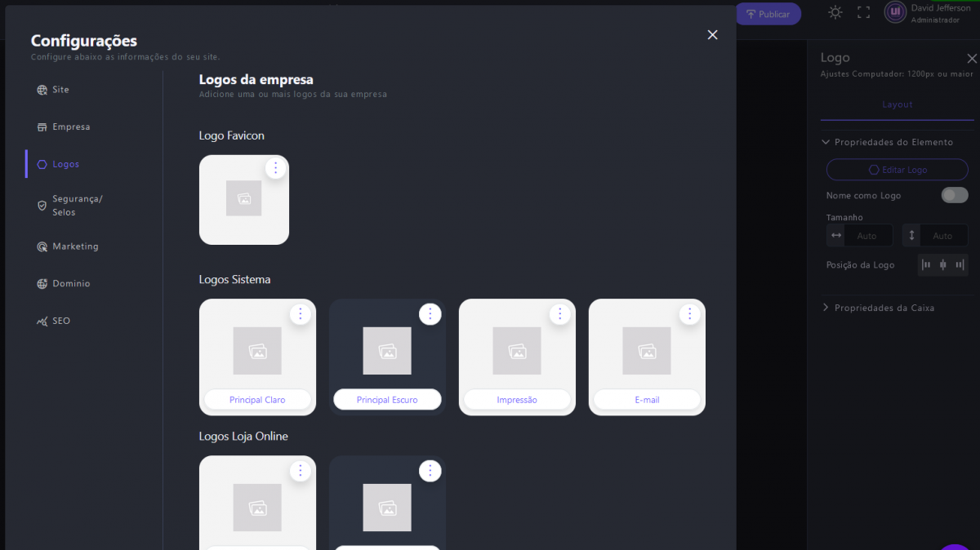
Task: Toggle light/dark theme sun icon
Action: tap(835, 12)
